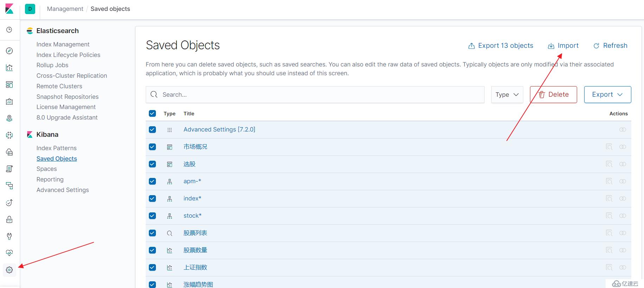This screenshot has height=288, width=644.
Task: Open Canvas icon in sidebar
Action: pyautogui.click(x=10, y=102)
